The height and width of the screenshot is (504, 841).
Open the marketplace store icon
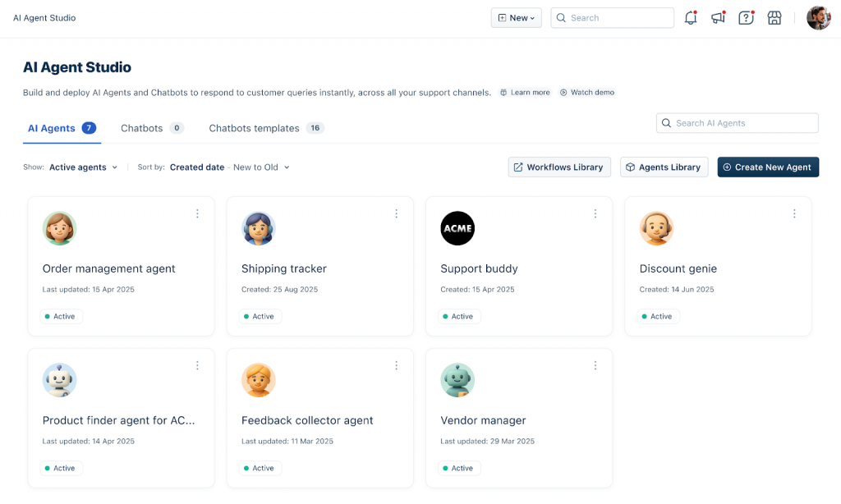tap(774, 17)
